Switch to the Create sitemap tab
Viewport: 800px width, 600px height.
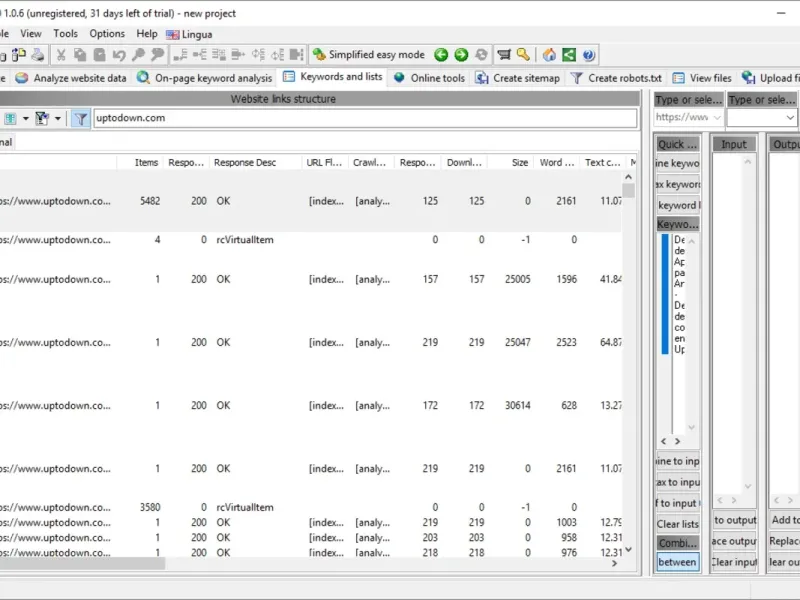pyautogui.click(x=517, y=78)
